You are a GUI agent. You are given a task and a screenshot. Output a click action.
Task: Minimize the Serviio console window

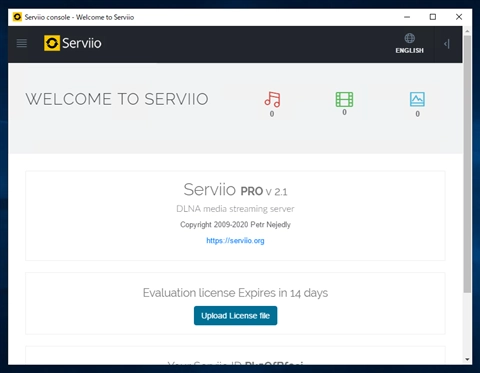(x=407, y=17)
